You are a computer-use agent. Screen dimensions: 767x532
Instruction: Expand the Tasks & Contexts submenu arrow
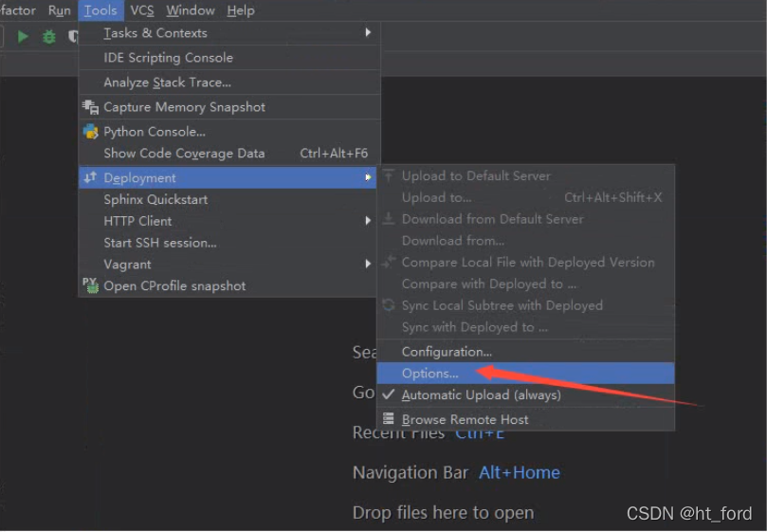pyautogui.click(x=368, y=32)
